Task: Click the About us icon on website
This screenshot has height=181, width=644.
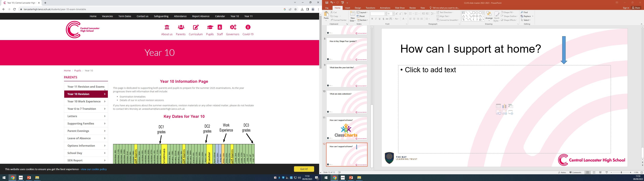Action: 167,27
